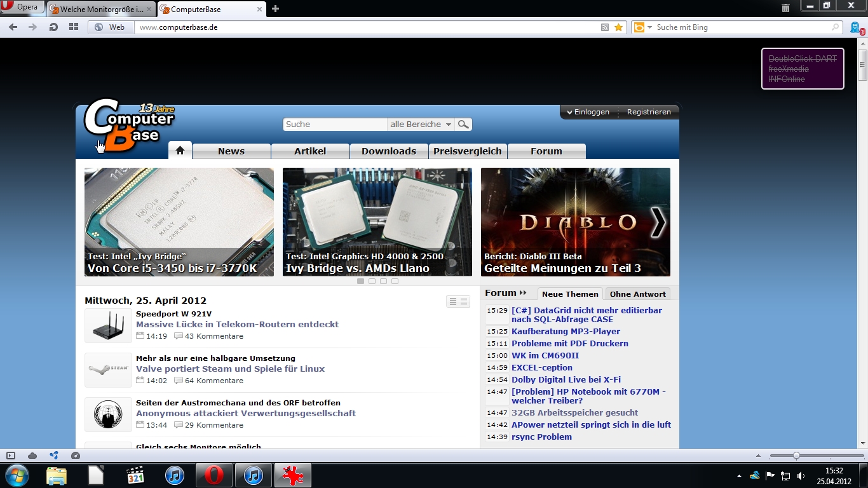The image size is (868, 488).
Task: Select the 'Neue Themen' forum tab
Action: click(x=570, y=294)
